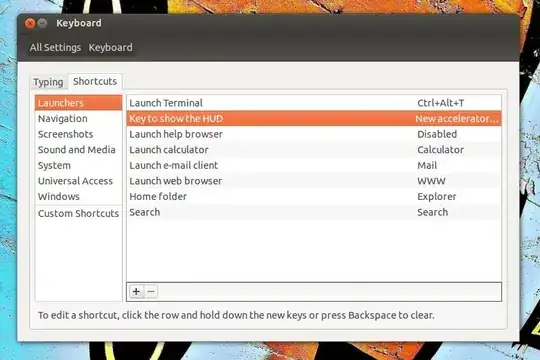Screen dimensions: 540x360
Task: Select the Launch calculator row
Action: click(314, 150)
